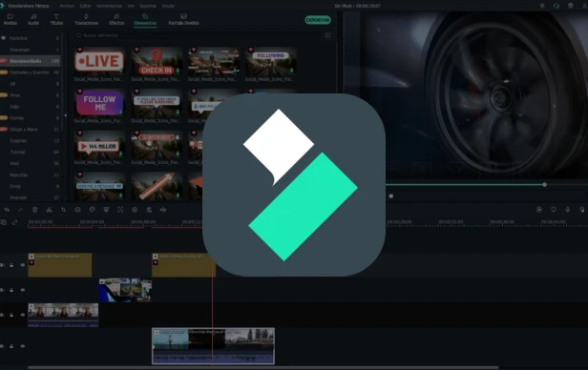The height and width of the screenshot is (370, 588).
Task: Click the Crop icon in timeline toolbar
Action: tap(63, 210)
